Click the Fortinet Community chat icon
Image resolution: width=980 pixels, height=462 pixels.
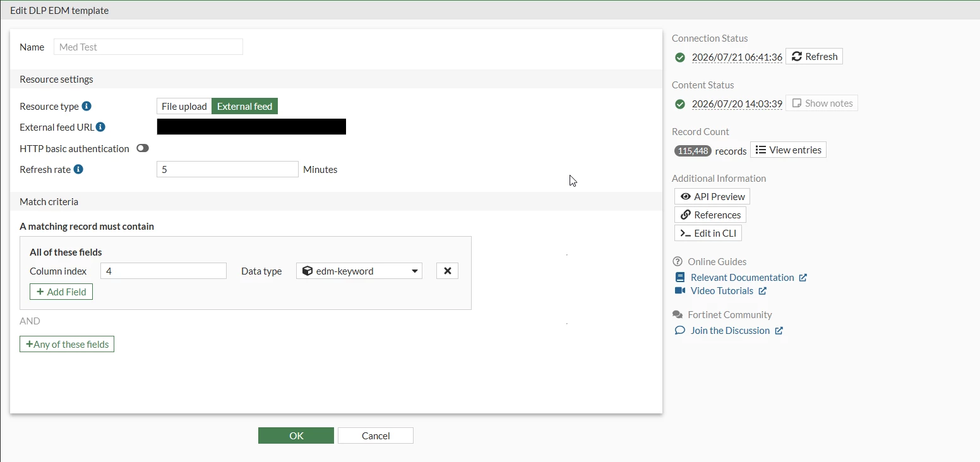tap(678, 314)
